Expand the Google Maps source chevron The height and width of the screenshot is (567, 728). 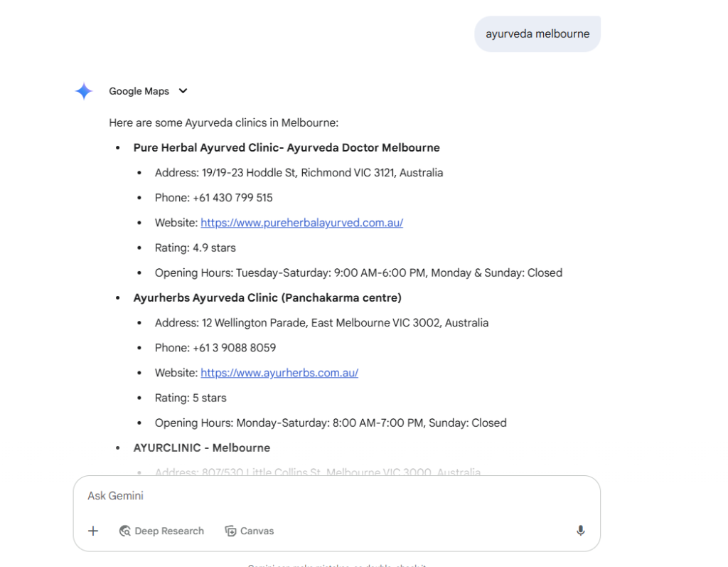click(183, 91)
